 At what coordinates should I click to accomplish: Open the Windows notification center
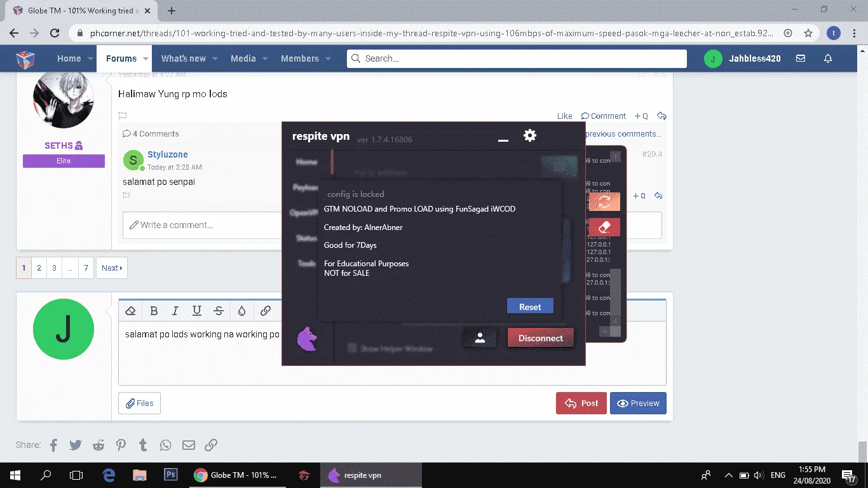848,475
